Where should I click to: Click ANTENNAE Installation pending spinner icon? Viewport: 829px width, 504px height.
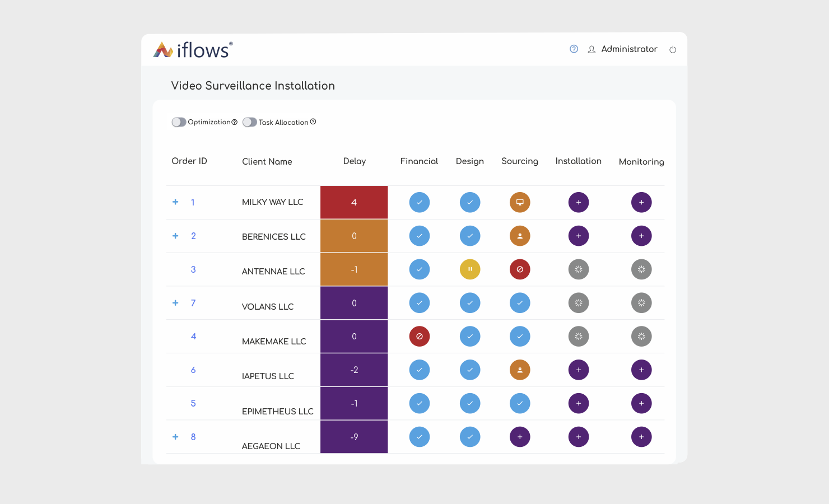pyautogui.click(x=579, y=269)
